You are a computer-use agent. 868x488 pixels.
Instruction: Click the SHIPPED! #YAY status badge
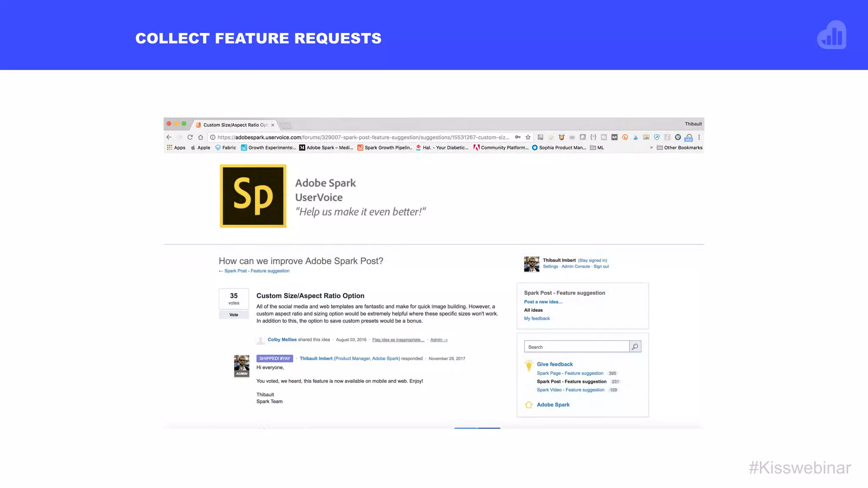[x=275, y=358]
